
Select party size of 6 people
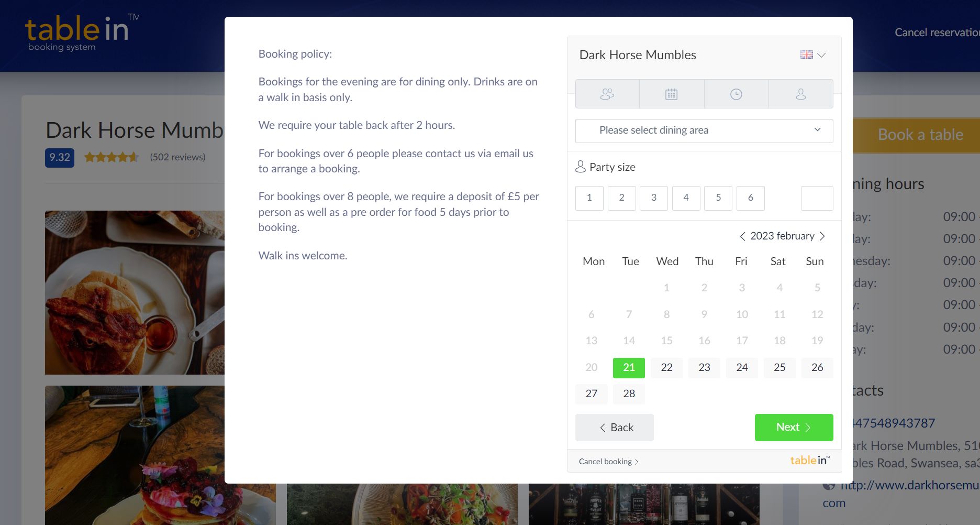pyautogui.click(x=751, y=198)
